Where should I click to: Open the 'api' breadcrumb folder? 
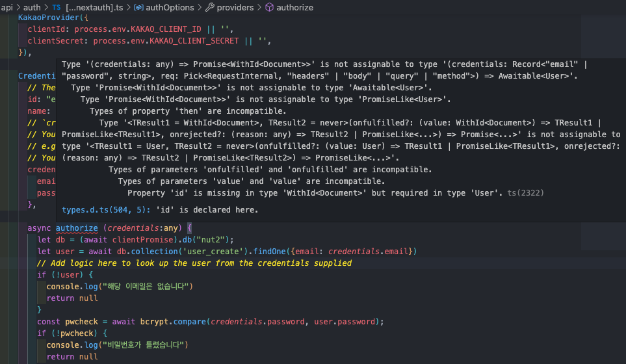pyautogui.click(x=7, y=7)
